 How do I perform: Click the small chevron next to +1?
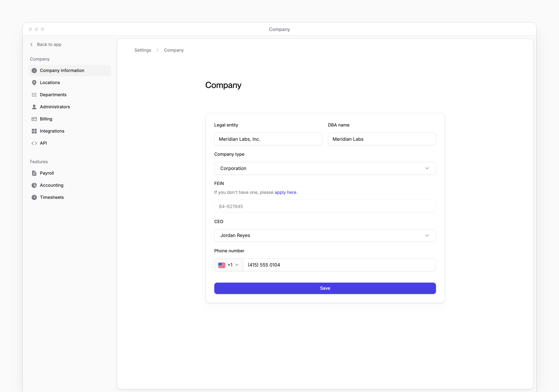pos(237,265)
